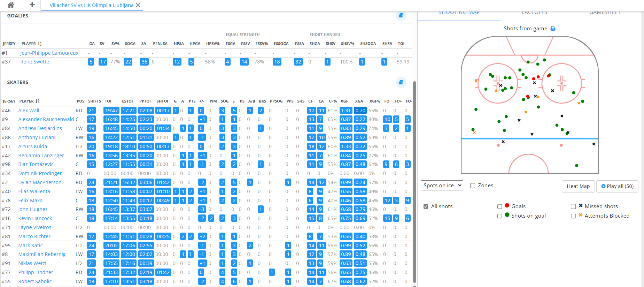The width and height of the screenshot is (644, 287).
Task: Sort skaters by Player column icon
Action: pos(37,101)
